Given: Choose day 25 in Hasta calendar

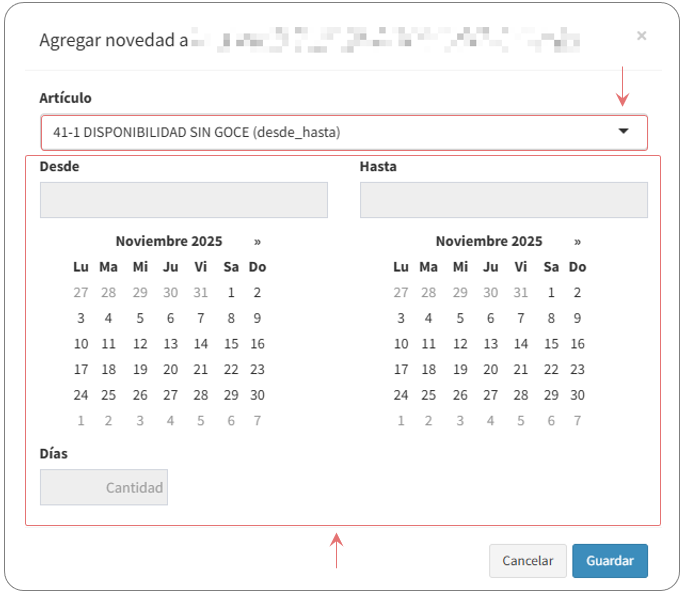Looking at the screenshot, I should pyautogui.click(x=429, y=395).
